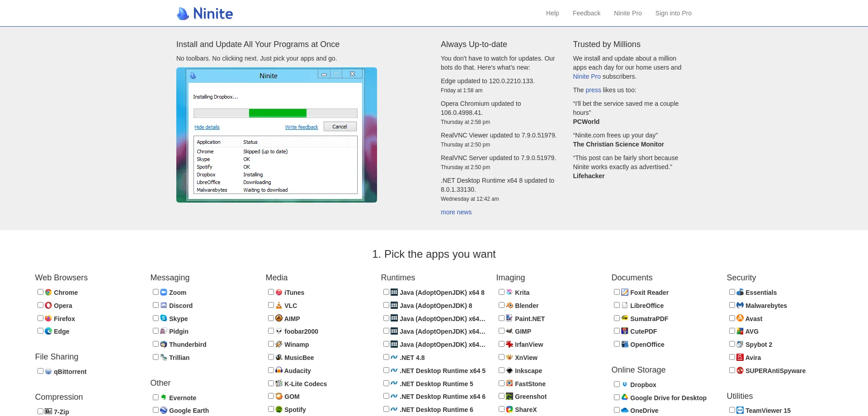The width and height of the screenshot is (868, 416).
Task: Click the Trillian label
Action: click(179, 358)
